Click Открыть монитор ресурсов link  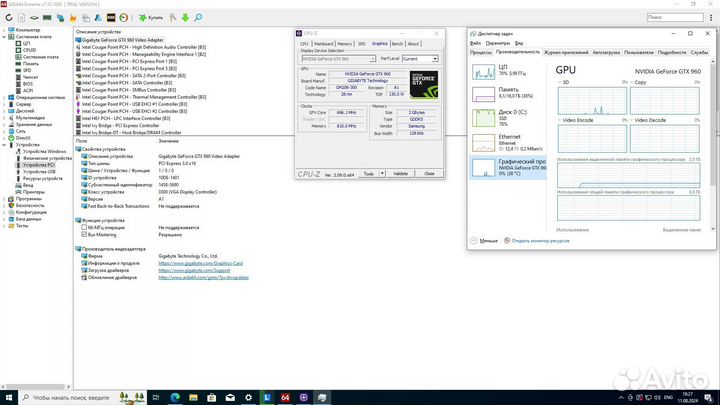pos(540,241)
